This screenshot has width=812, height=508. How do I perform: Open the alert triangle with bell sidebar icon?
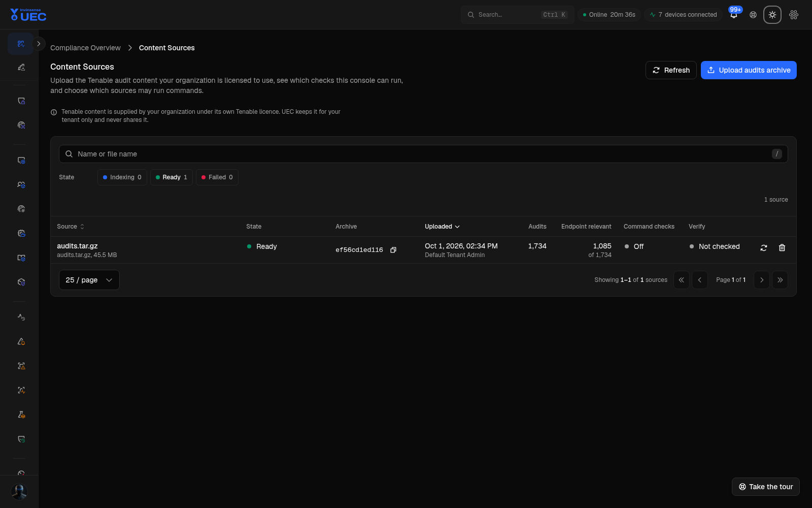click(x=21, y=341)
